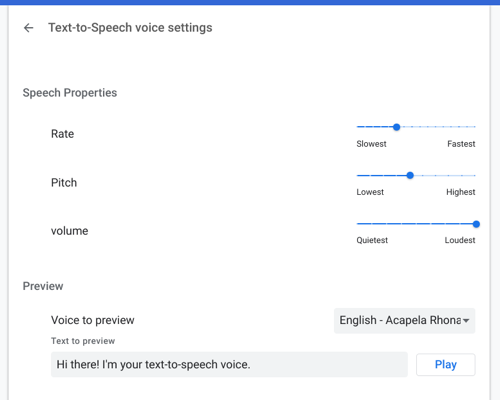The height and width of the screenshot is (400, 500).
Task: Click the Rate slider thumb
Action: point(396,127)
